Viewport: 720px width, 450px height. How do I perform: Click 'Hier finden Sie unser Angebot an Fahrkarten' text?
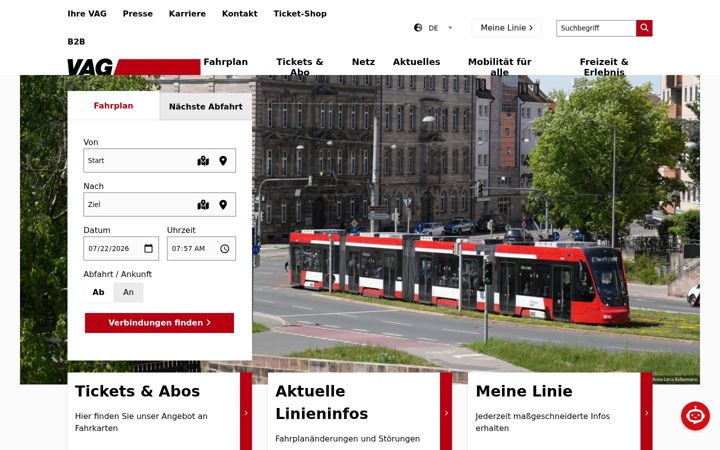141,422
